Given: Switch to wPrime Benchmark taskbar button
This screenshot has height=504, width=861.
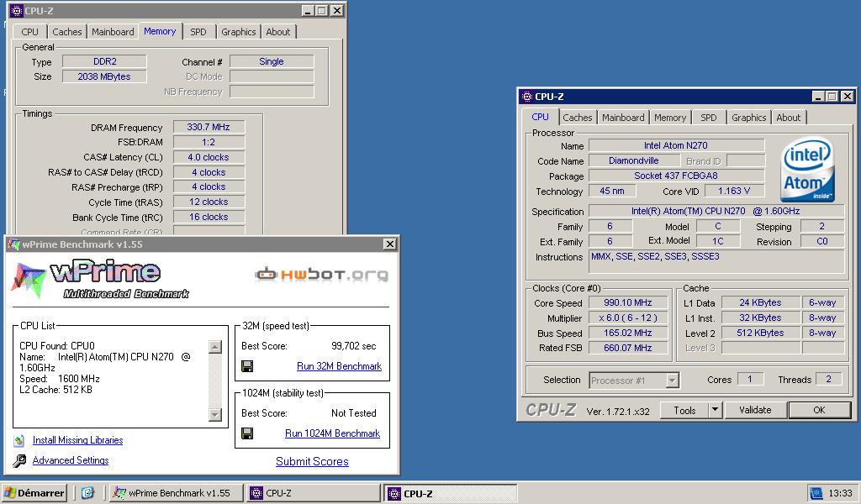Looking at the screenshot, I should click(x=177, y=493).
